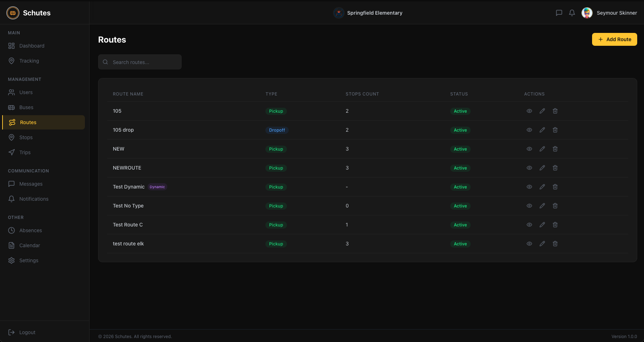The height and width of the screenshot is (342, 644).
Task: View the NEW route details eye icon
Action: click(x=529, y=149)
